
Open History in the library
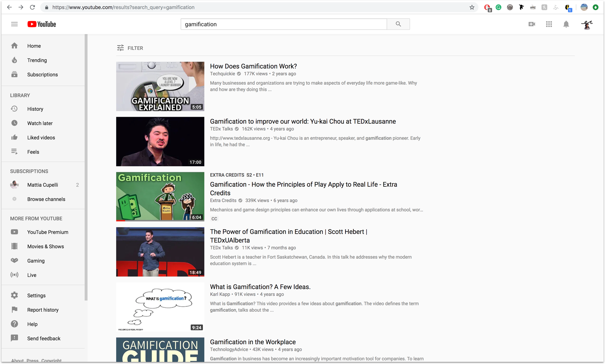point(43,109)
